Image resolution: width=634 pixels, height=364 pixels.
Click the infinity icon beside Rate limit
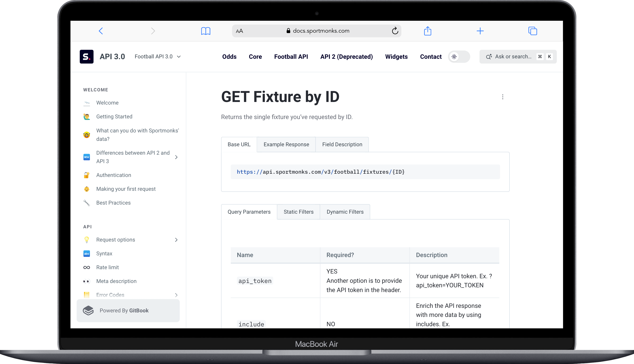click(x=86, y=267)
